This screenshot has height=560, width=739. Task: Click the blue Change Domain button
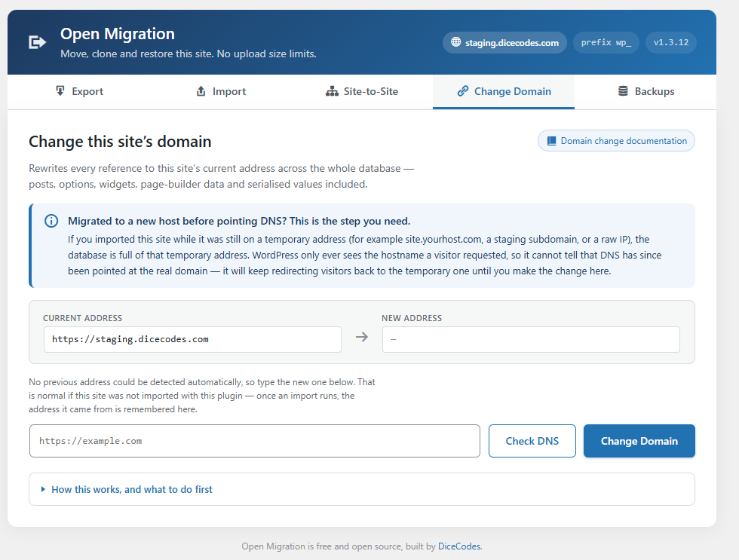pyautogui.click(x=639, y=441)
